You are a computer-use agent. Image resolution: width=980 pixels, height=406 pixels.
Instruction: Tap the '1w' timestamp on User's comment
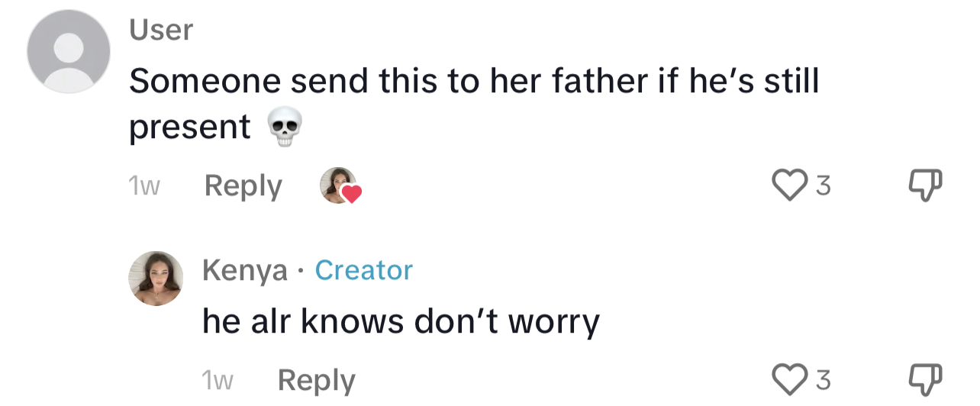point(144,186)
